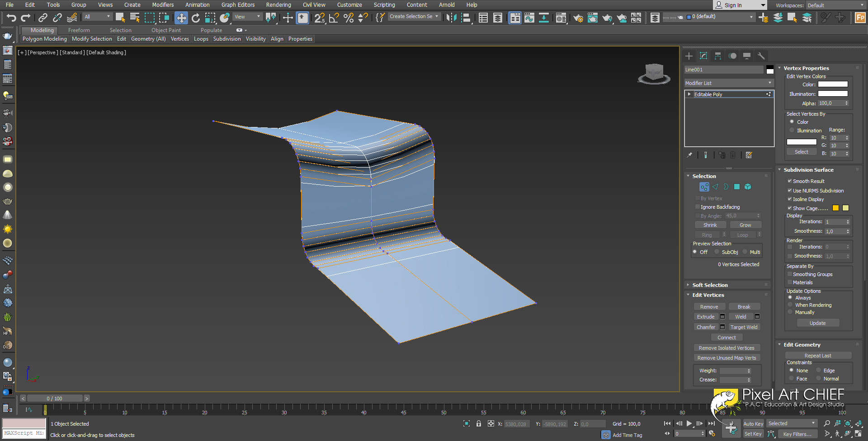Collapse Subdivision Surface rollout
This screenshot has width=868, height=441.
pyautogui.click(x=809, y=170)
